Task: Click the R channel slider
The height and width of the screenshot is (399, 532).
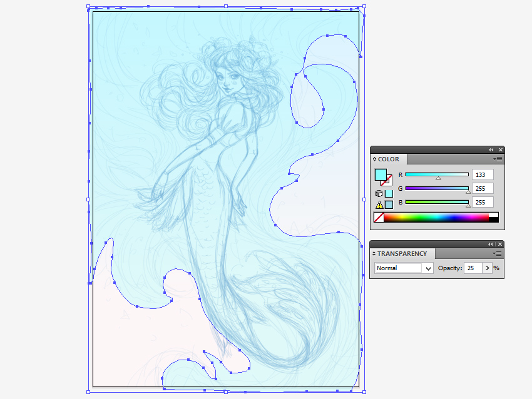Action: pos(437,175)
